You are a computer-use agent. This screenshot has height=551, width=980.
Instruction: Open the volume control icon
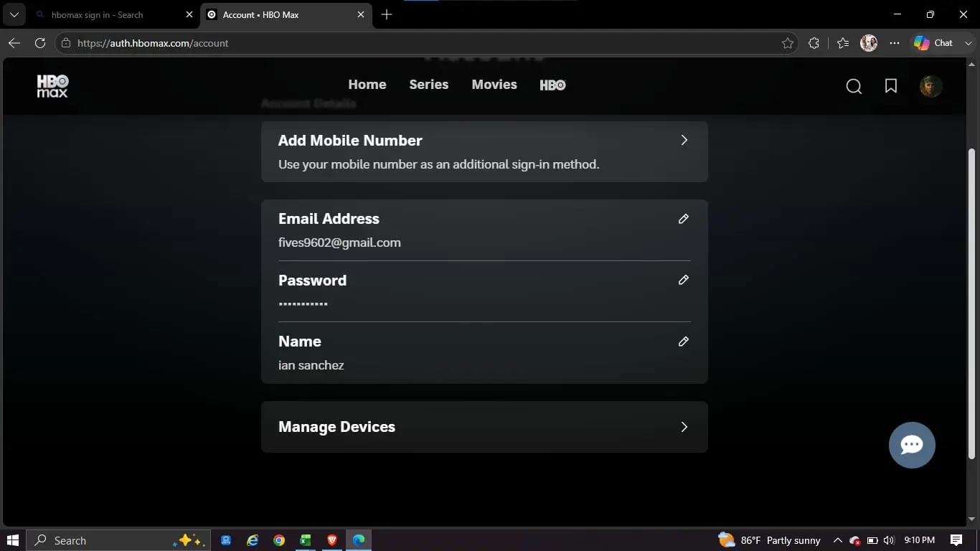point(890,540)
